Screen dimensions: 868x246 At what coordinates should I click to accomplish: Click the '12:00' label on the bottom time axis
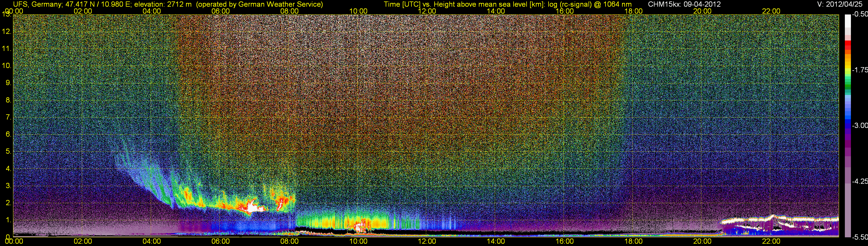(427, 242)
